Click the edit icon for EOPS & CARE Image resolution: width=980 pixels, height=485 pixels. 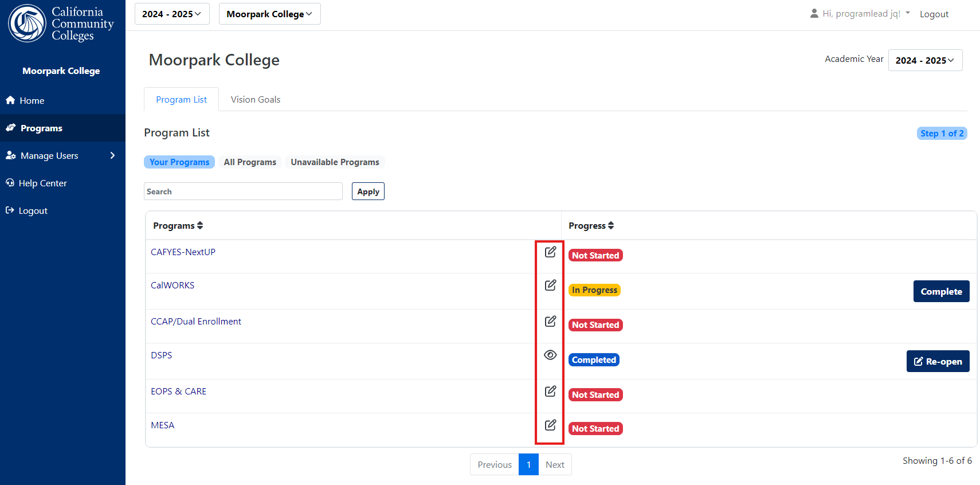click(550, 391)
